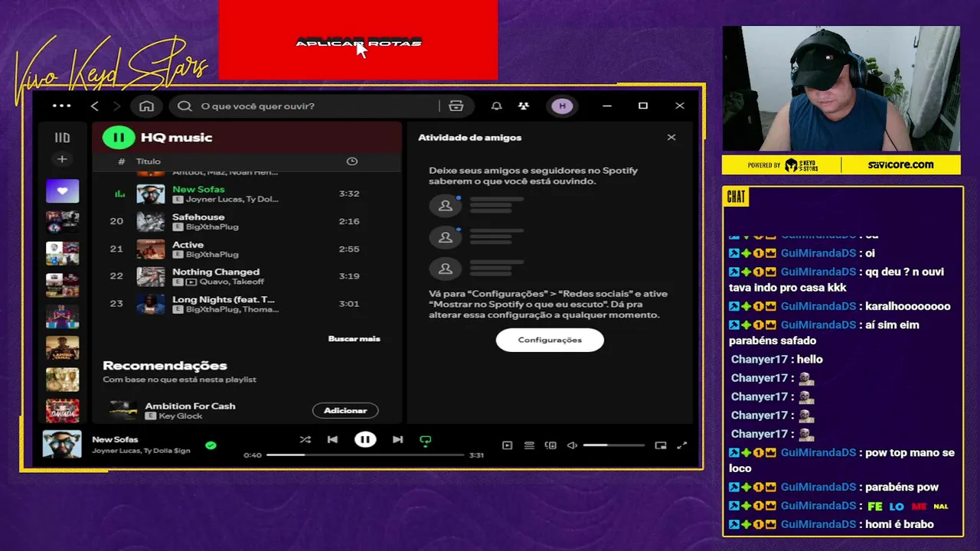Click the Nothing Changed album thumbnail

151,276
